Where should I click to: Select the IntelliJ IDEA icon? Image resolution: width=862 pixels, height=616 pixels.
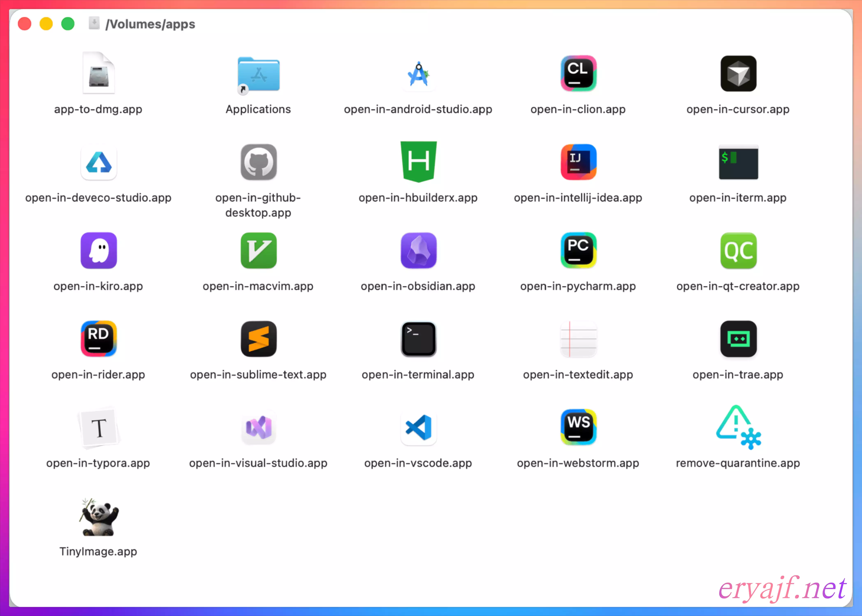pos(578,162)
